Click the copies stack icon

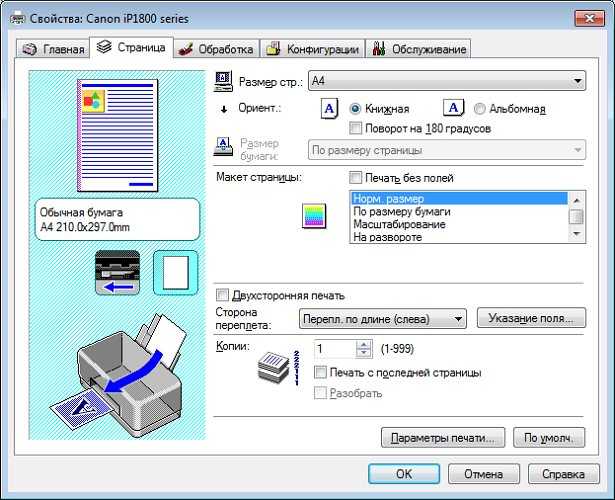pos(273,367)
